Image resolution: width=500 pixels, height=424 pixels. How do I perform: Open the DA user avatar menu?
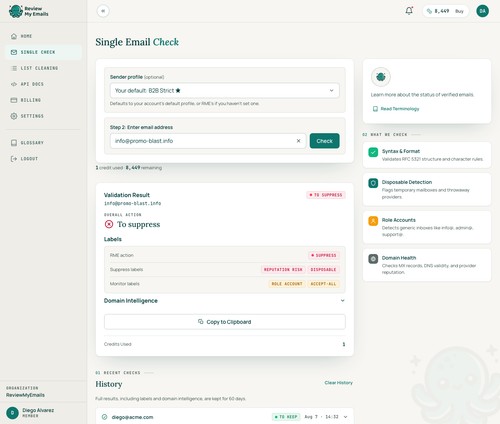482,11
